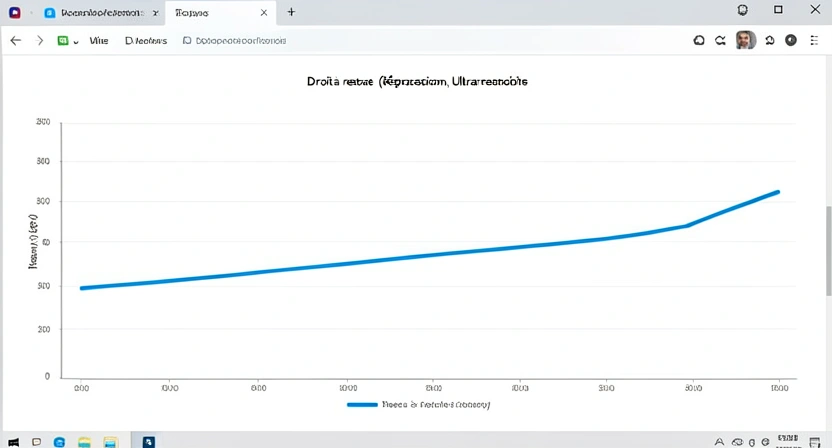Open the second folder icon in taskbar
The width and height of the screenshot is (832, 448).
(x=110, y=442)
